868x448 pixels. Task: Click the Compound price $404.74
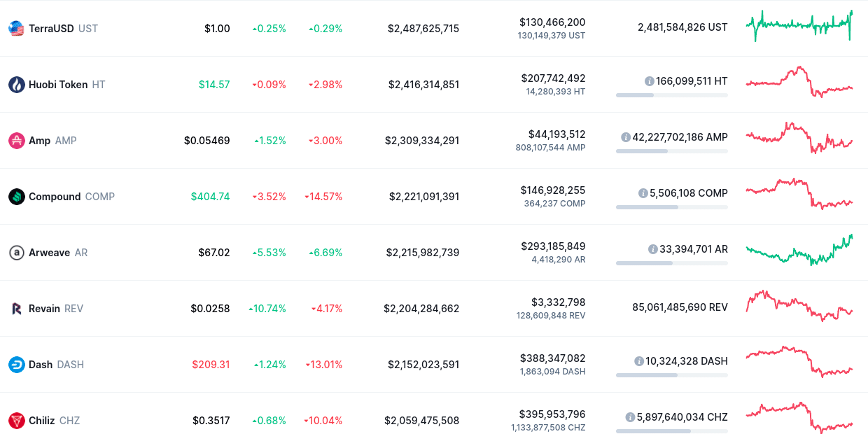[211, 197]
